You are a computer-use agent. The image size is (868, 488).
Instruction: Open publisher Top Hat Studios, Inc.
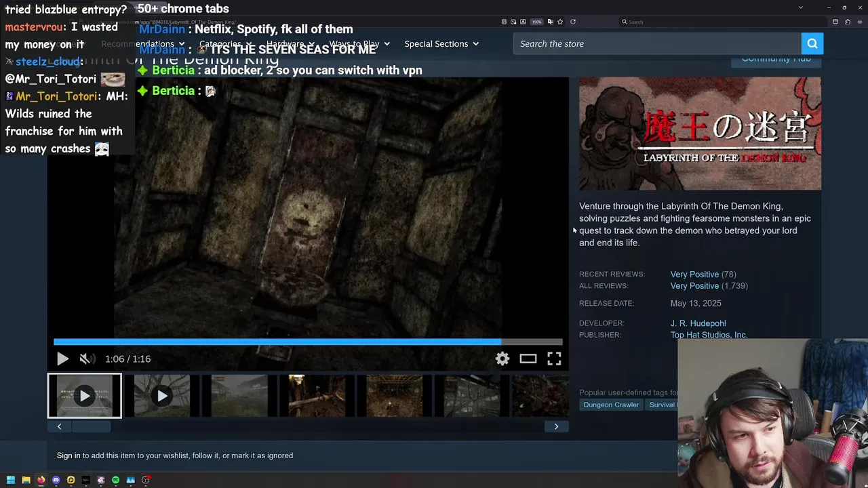(x=709, y=335)
